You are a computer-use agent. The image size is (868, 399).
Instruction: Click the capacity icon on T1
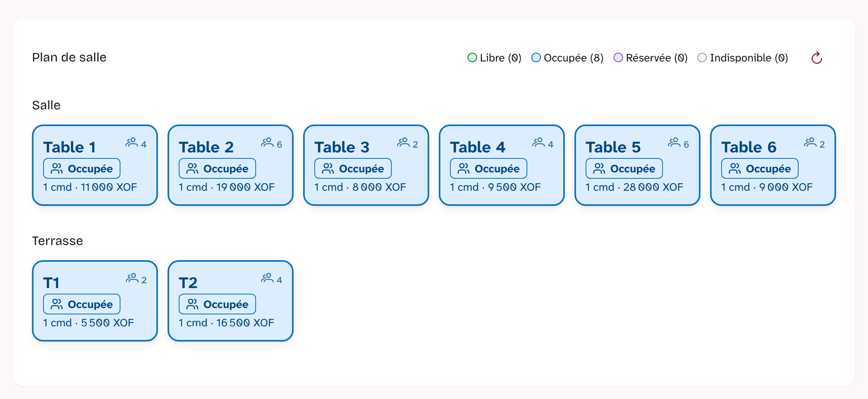coord(132,278)
